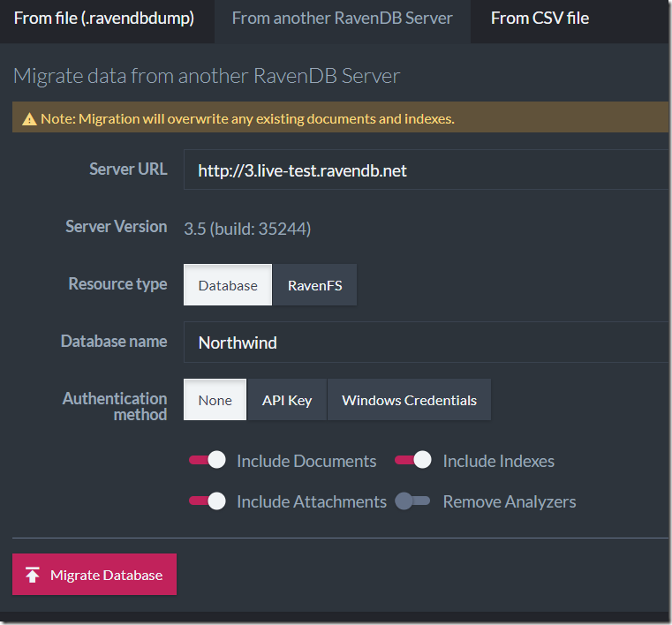Click the upload arrow icon on Migrate Database
The image size is (672, 625).
32,575
